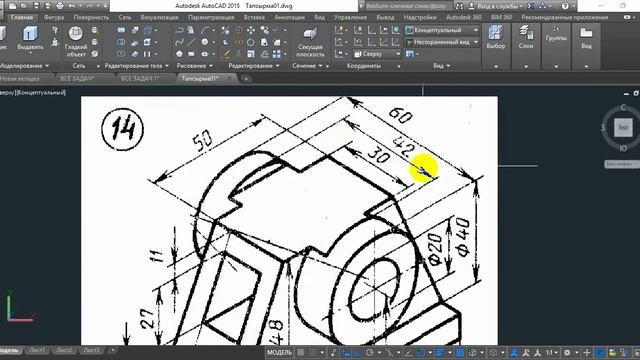The height and width of the screenshot is (360, 640).
Task: Select the Spline tool in Рисование panel
Action: point(179,42)
